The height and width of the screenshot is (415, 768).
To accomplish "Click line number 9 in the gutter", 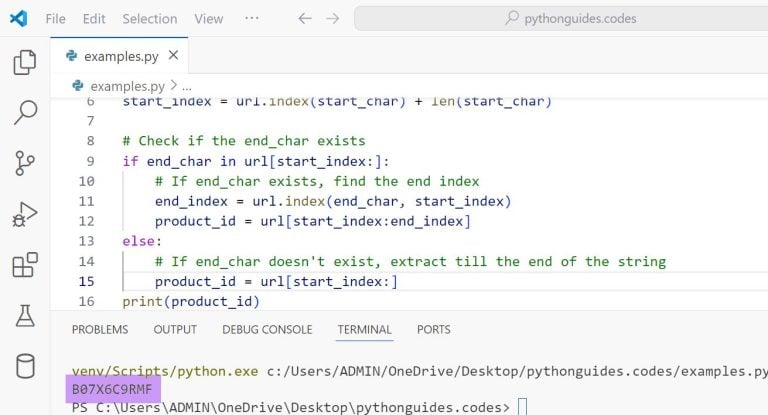I will tap(90, 161).
